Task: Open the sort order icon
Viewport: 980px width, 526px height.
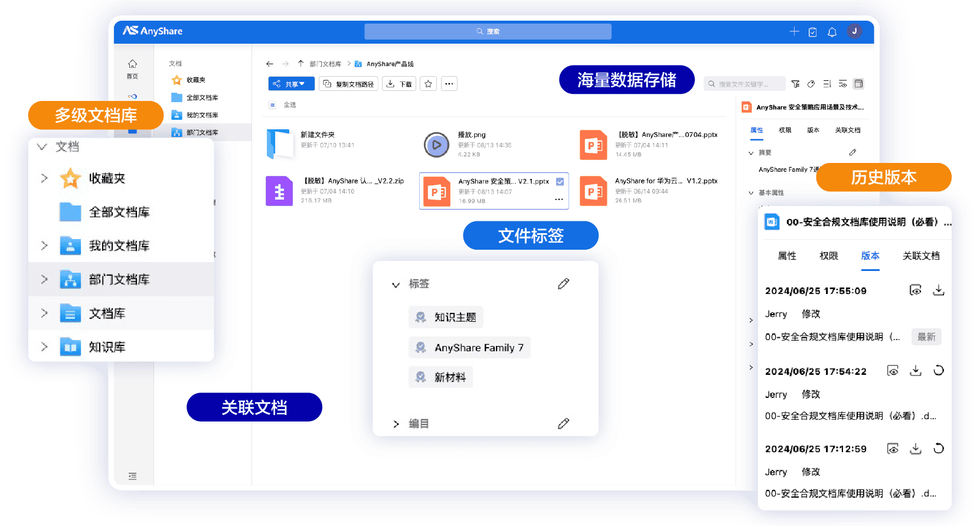Action: tap(827, 84)
